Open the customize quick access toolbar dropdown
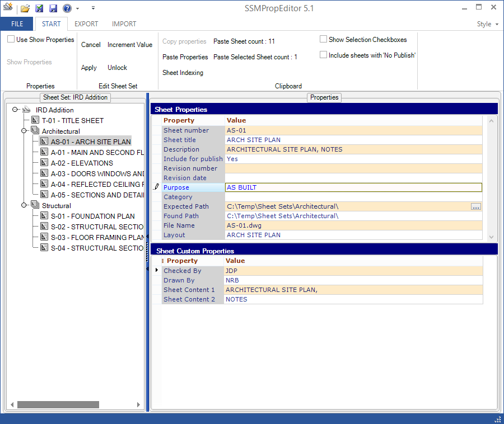This screenshot has width=504, height=424. click(x=93, y=8)
